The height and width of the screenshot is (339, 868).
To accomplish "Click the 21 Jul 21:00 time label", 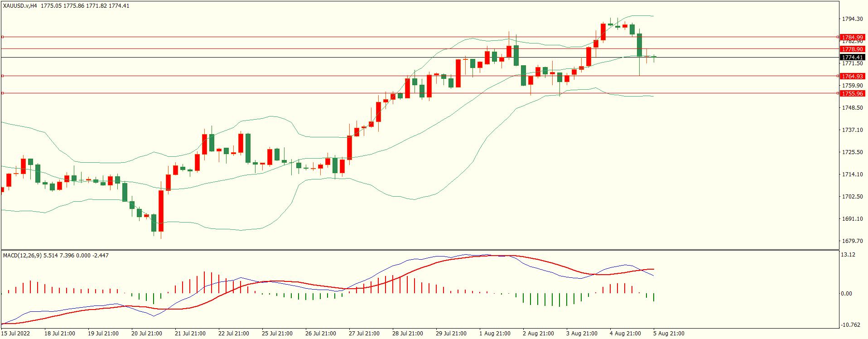I will click(190, 334).
